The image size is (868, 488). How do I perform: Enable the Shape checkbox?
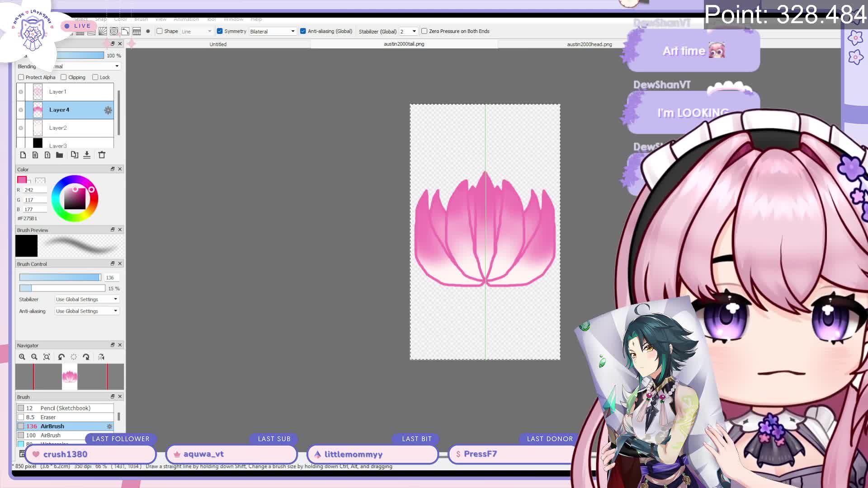pos(160,31)
